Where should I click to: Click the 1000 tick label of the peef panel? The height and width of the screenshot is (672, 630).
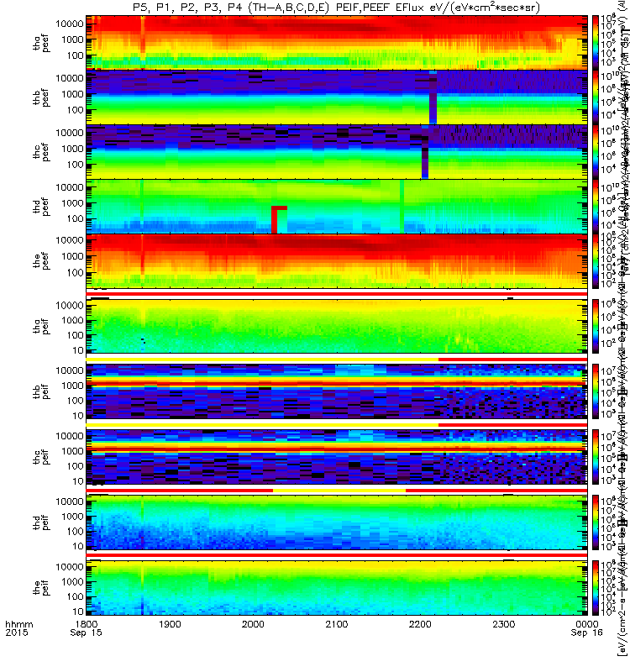click(72, 256)
